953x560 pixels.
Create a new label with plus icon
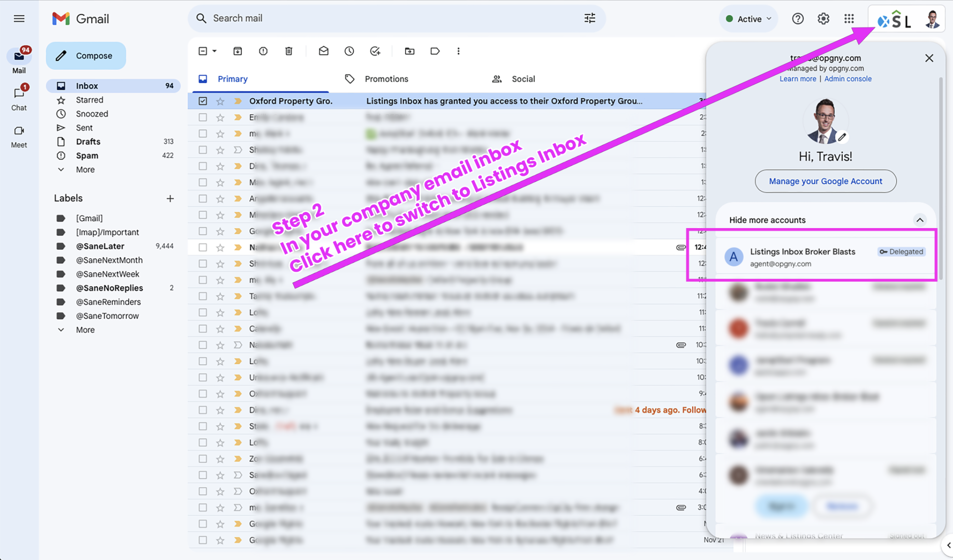click(170, 198)
